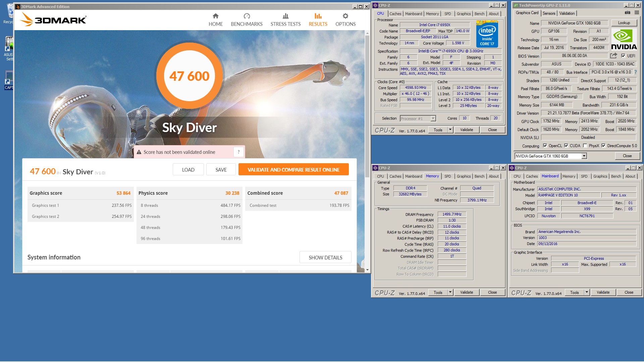Click the Graphics score value 53 864
The width and height of the screenshot is (644, 362).
pos(123,193)
